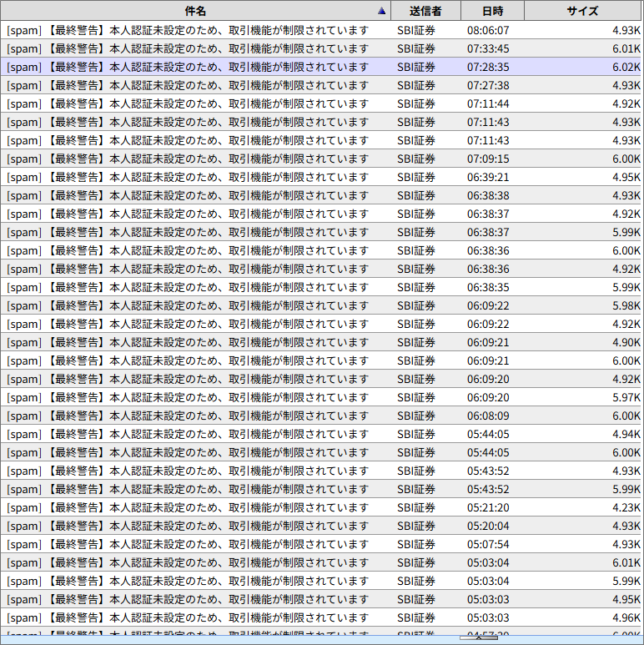Sort messages by サイズ column header
This screenshot has width=644, height=645.
tap(583, 11)
